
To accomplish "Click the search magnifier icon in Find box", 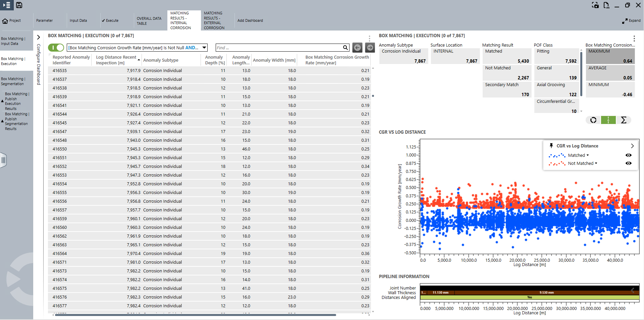I will [x=345, y=48].
